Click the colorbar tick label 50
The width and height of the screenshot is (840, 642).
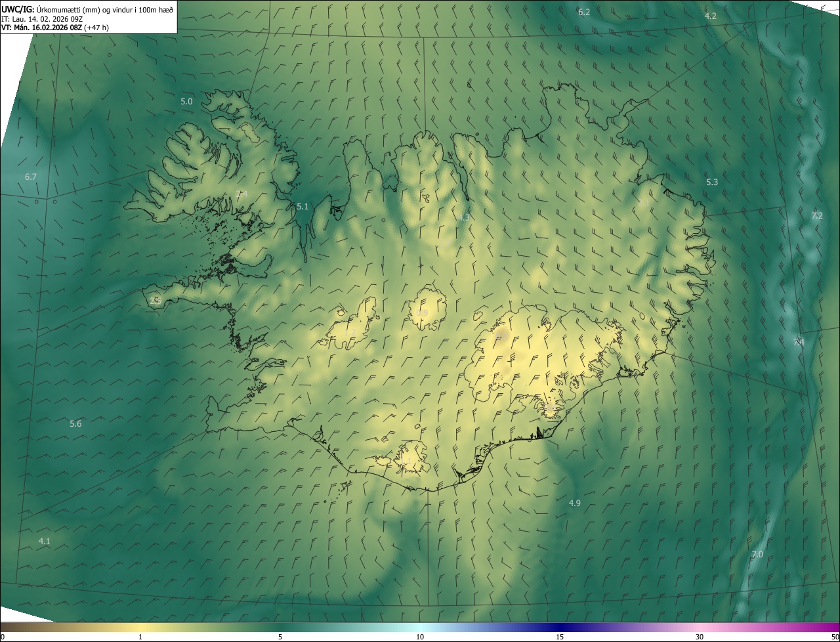(x=835, y=637)
